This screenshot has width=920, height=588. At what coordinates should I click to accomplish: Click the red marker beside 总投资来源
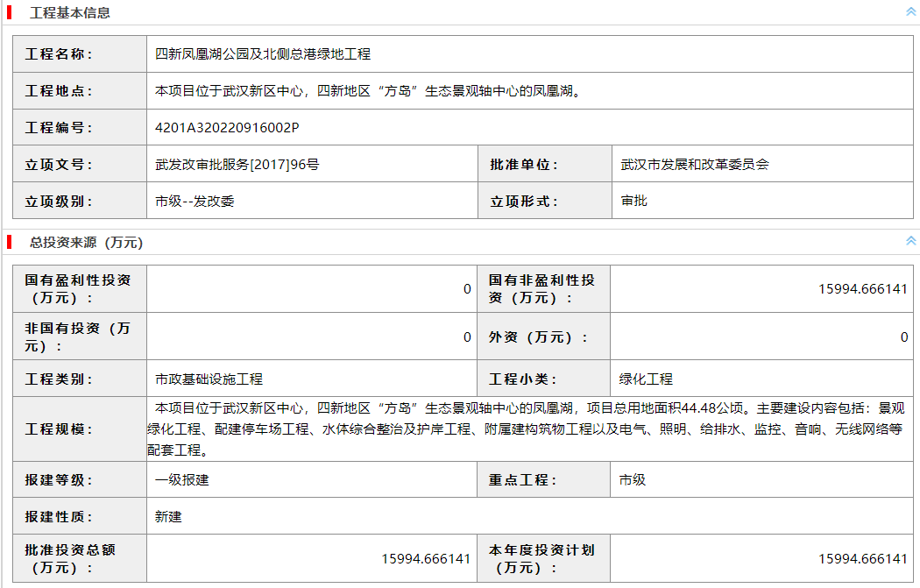9,242
